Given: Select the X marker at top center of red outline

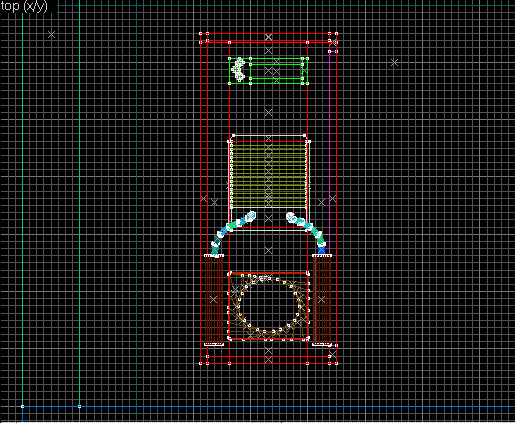Looking at the screenshot, I should point(268,37).
